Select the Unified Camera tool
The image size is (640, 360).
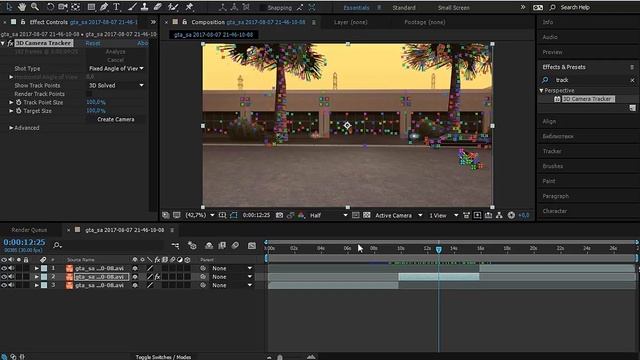click(x=62, y=7)
